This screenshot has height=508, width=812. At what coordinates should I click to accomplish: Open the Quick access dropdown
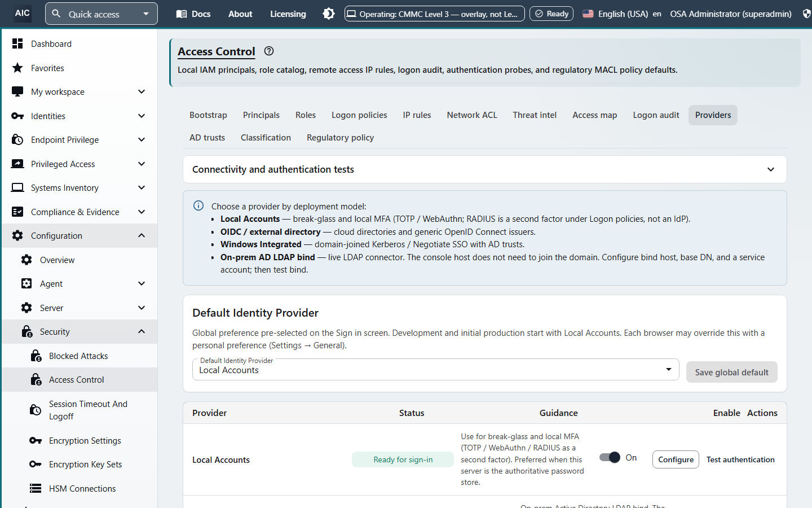(x=101, y=14)
